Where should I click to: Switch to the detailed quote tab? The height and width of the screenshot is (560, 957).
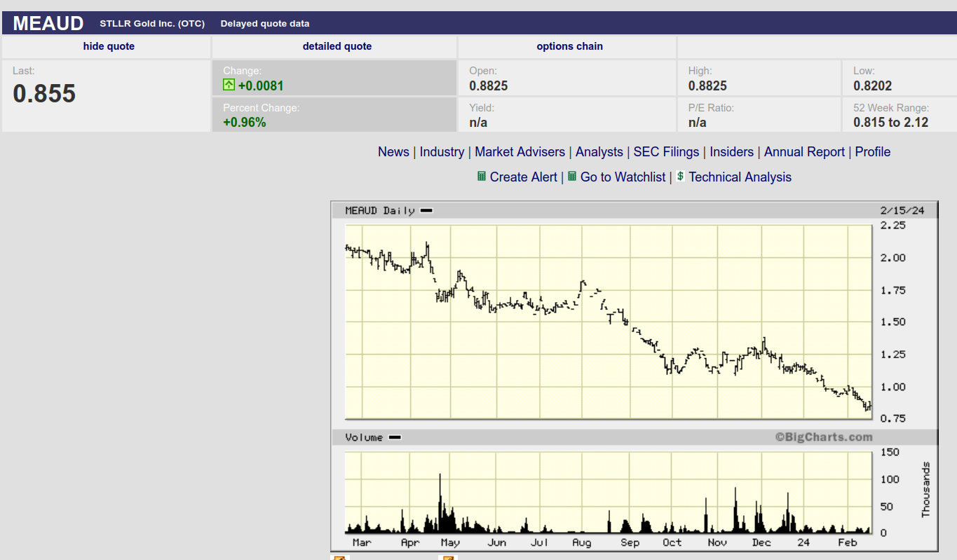337,46
